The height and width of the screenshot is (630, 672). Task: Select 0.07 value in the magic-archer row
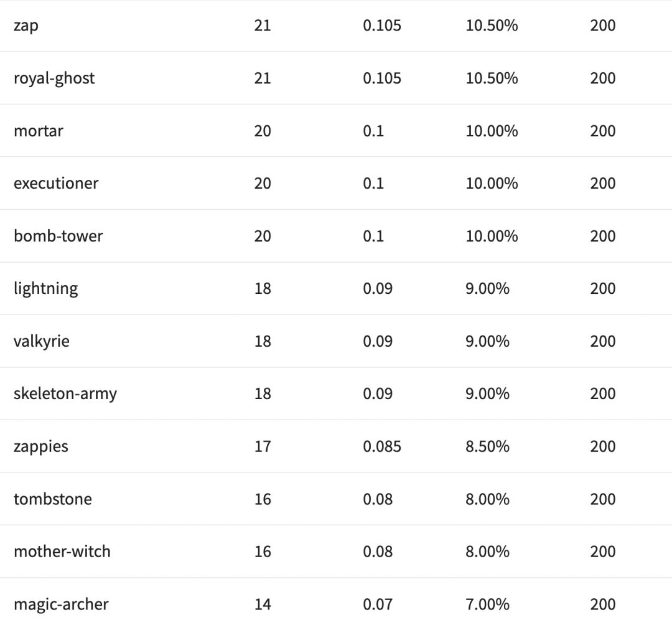pyautogui.click(x=378, y=604)
